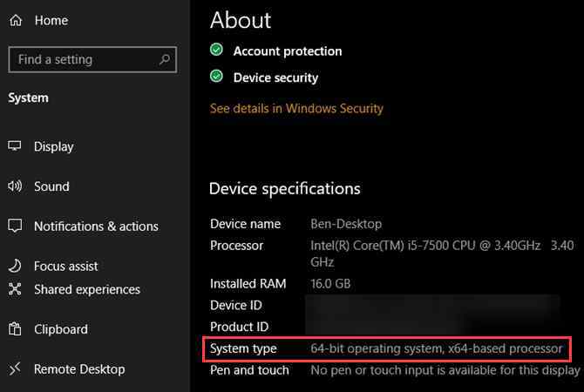Click the Display monitor icon
584x392 pixels.
pyautogui.click(x=15, y=145)
